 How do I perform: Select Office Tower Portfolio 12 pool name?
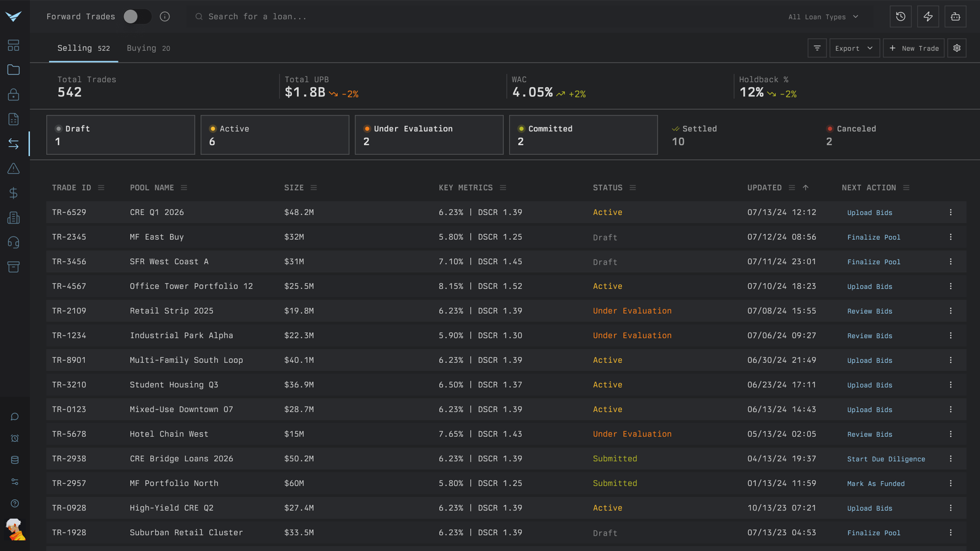(x=191, y=286)
